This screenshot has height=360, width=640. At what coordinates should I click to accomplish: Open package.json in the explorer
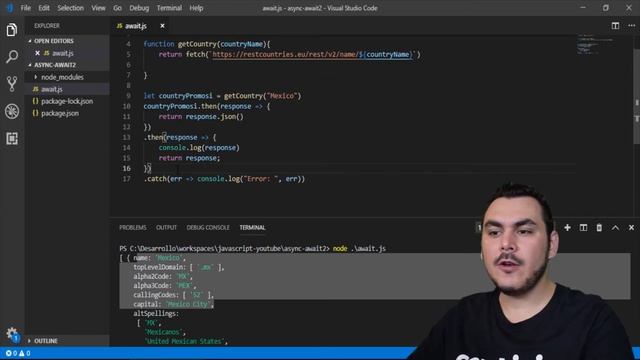[x=60, y=113]
